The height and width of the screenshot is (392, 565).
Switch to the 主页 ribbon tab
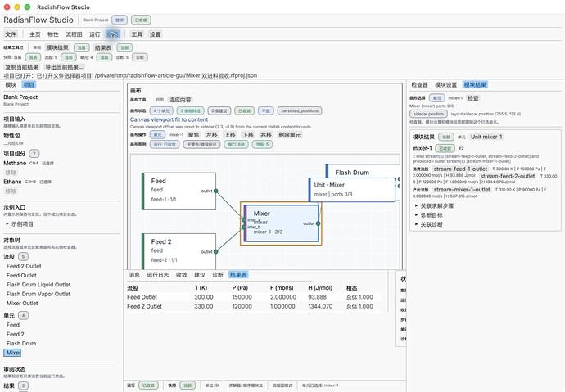35,34
